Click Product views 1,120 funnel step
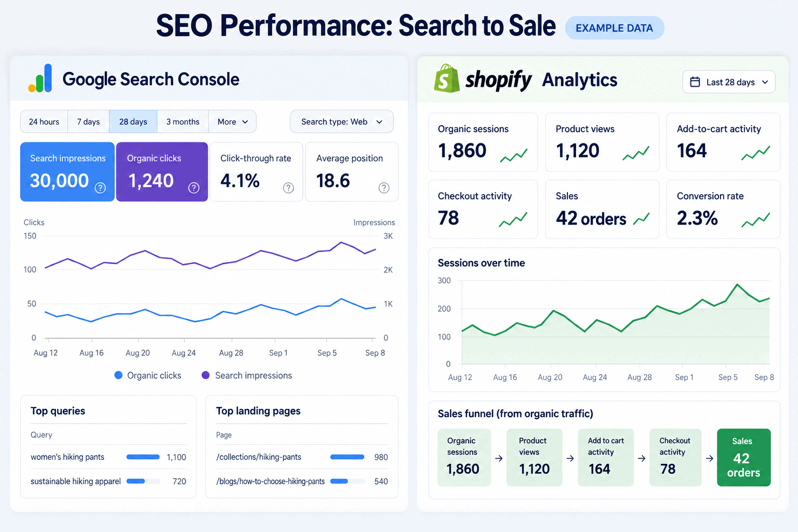 click(x=534, y=457)
